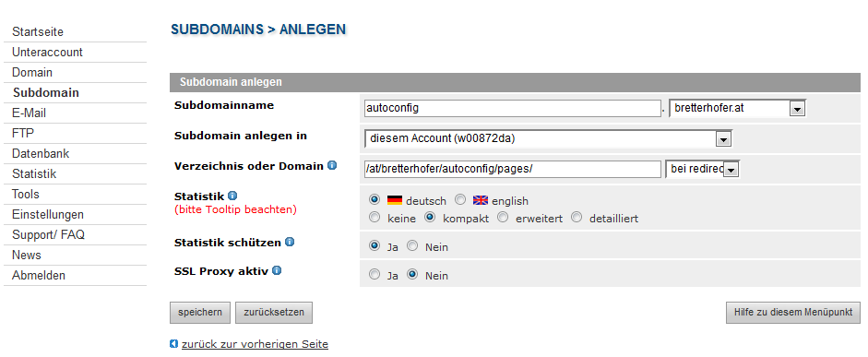Click info icon next to Verzeichnis oder Domain
This screenshot has width=868, height=357.
[332, 165]
